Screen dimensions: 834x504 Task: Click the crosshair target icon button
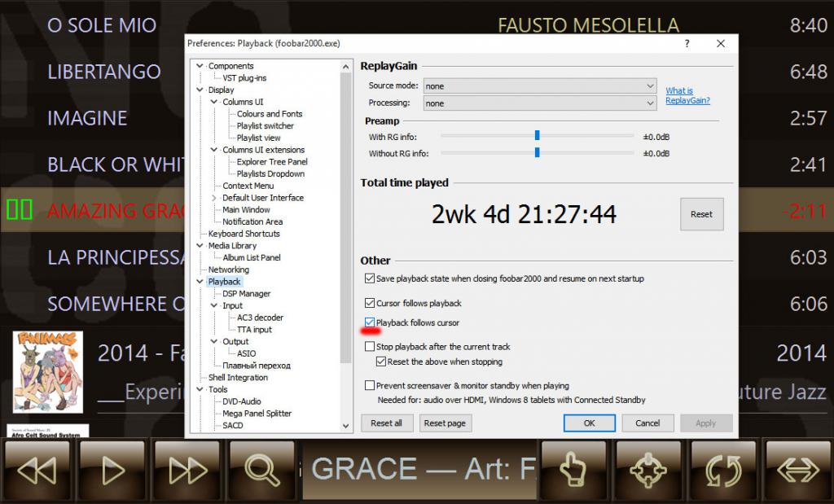649,470
